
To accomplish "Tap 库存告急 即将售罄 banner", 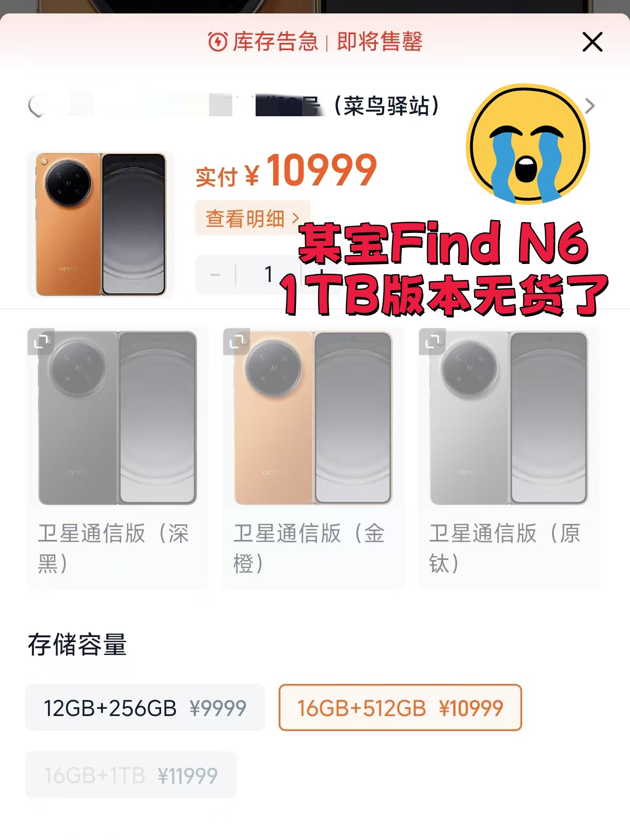I will pyautogui.click(x=315, y=42).
